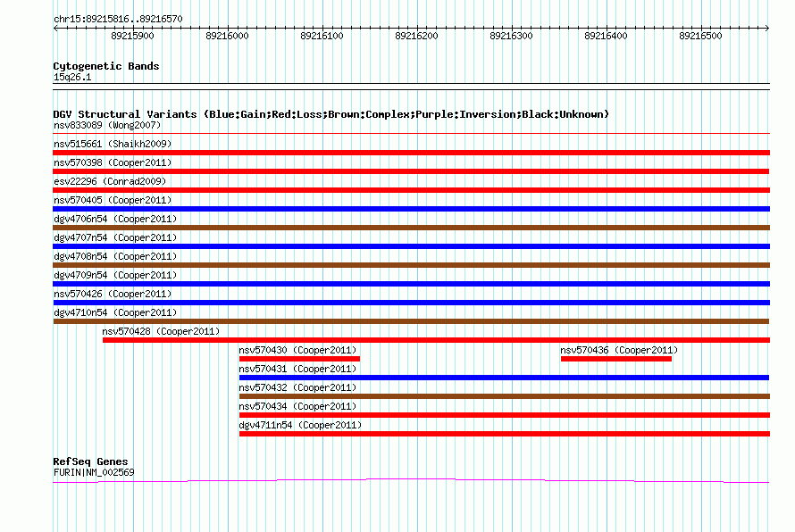Click the Cytogenetic Bands track heading
The image size is (795, 532).
pos(106,66)
